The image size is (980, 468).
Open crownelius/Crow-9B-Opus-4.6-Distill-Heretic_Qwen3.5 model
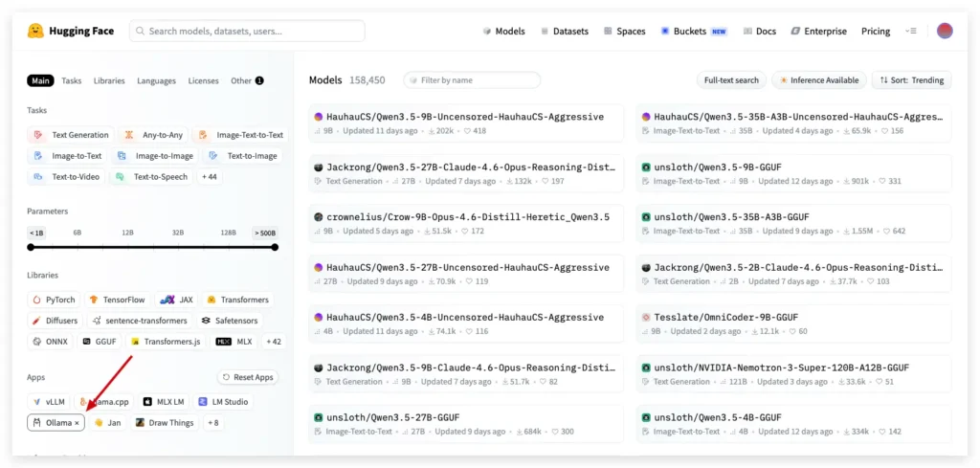466,223
